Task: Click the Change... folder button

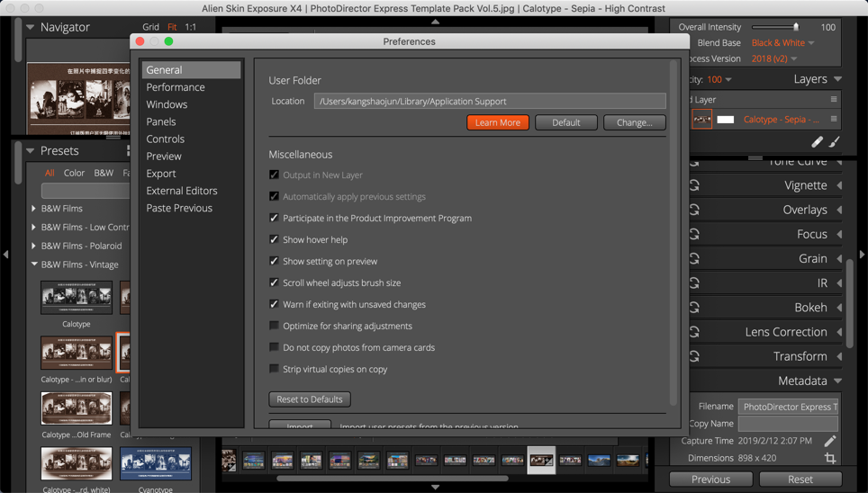Action: coord(635,122)
